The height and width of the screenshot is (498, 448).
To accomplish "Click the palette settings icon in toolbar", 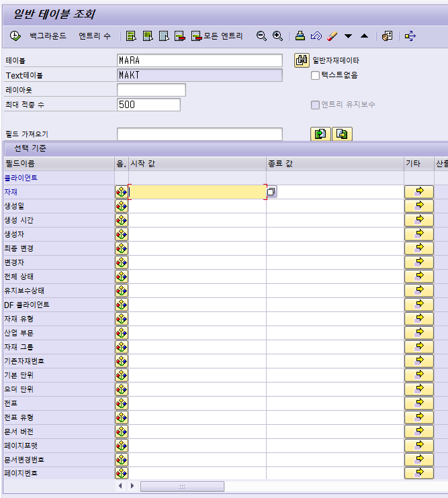I will 387,36.
